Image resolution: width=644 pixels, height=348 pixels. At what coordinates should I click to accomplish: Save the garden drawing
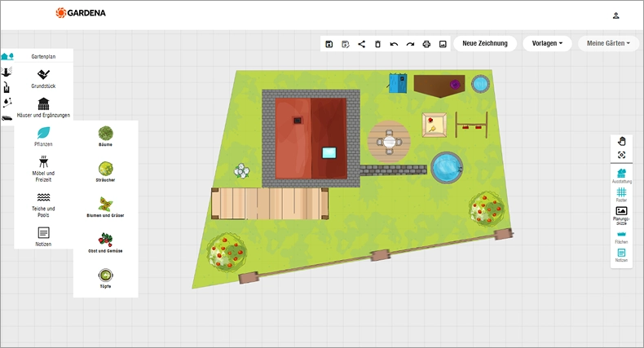coord(329,44)
